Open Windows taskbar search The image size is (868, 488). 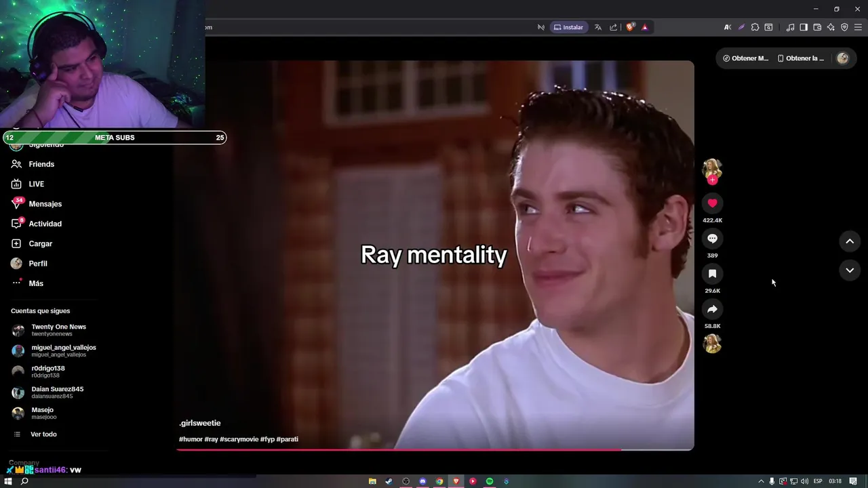pyautogui.click(x=24, y=481)
